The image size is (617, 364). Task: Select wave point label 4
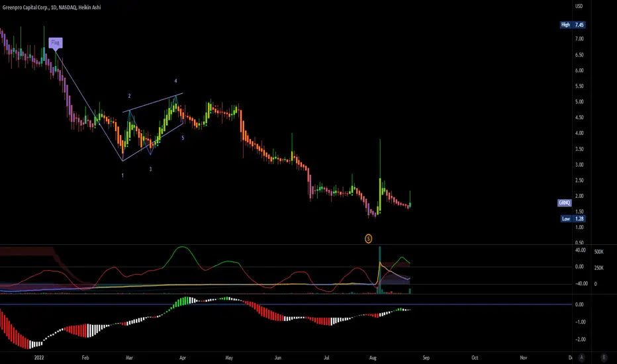point(176,81)
